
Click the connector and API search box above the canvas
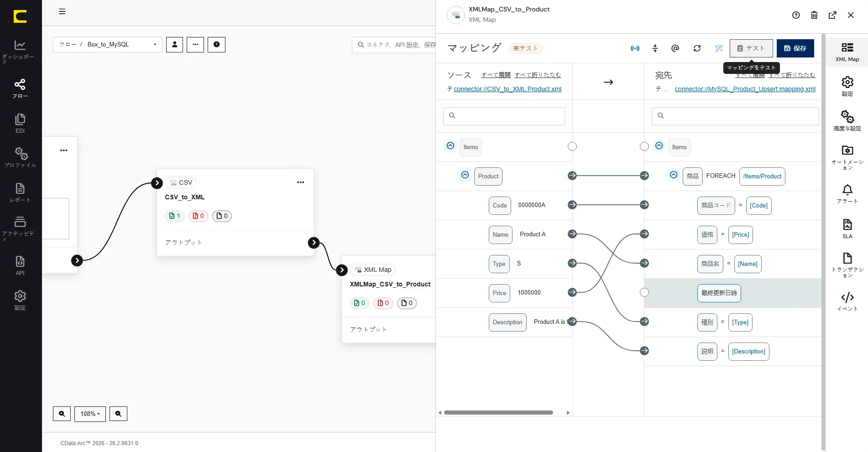[394, 45]
